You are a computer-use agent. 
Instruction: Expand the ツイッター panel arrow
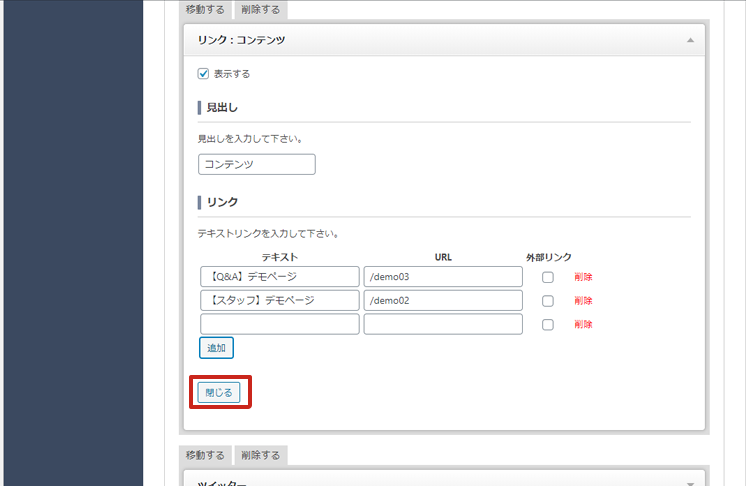(690, 483)
